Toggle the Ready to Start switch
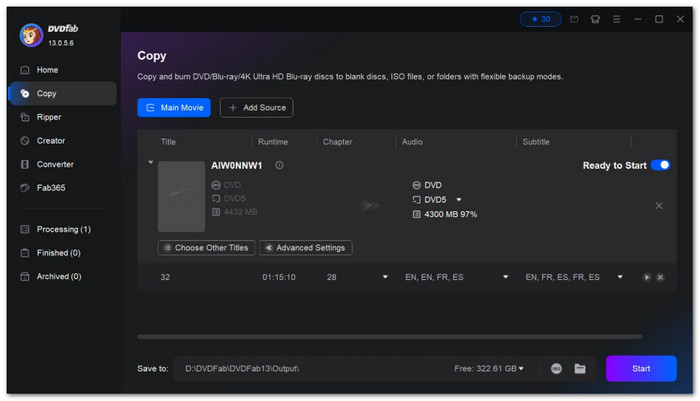 [x=660, y=165]
